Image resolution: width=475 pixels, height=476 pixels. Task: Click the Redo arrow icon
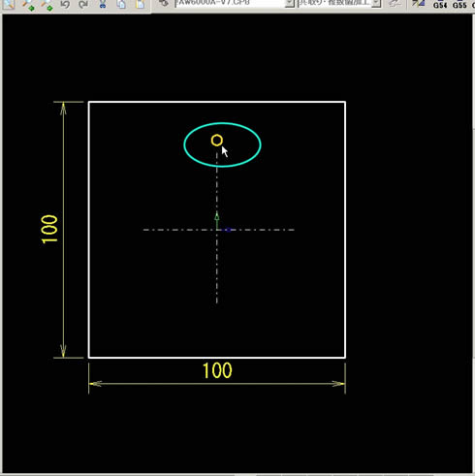83,5
